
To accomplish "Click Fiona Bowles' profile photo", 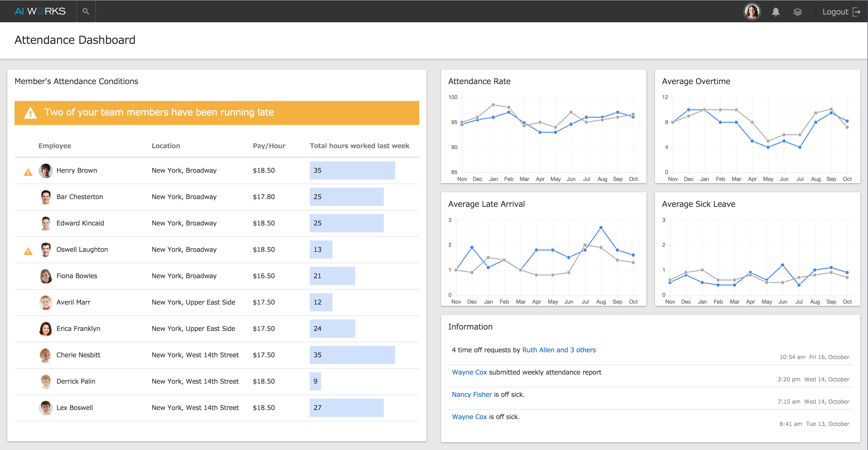I will click(45, 276).
